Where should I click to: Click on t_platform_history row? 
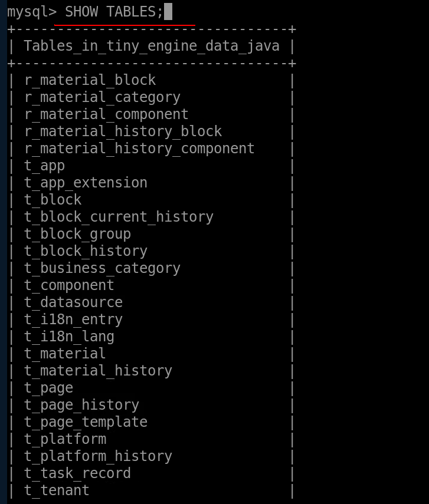pyautogui.click(x=98, y=456)
